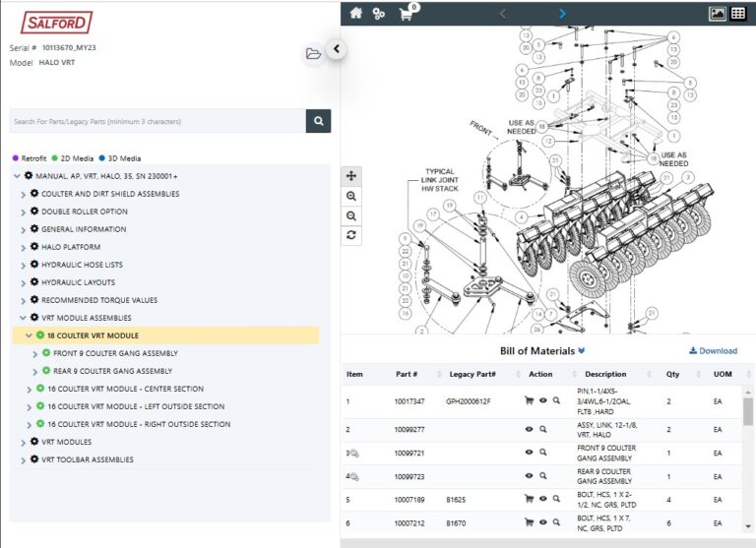Viewport: 756px width, 548px height.
Task: Expand Bill of Materials chevron
Action: coord(582,351)
